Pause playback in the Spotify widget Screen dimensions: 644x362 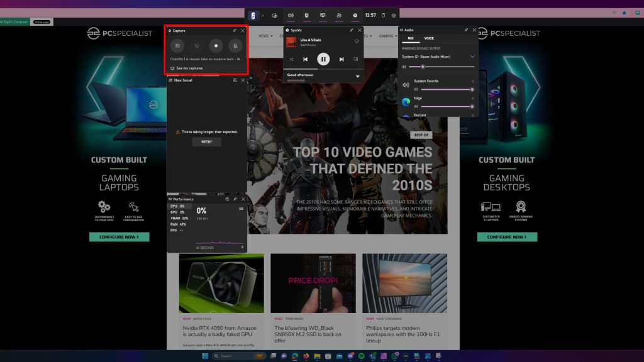pos(323,58)
